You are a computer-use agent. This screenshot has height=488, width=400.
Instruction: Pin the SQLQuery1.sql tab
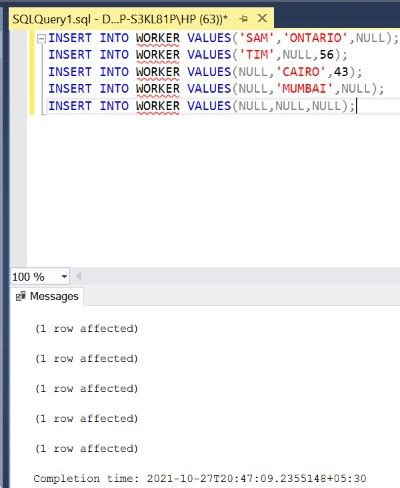[244, 19]
